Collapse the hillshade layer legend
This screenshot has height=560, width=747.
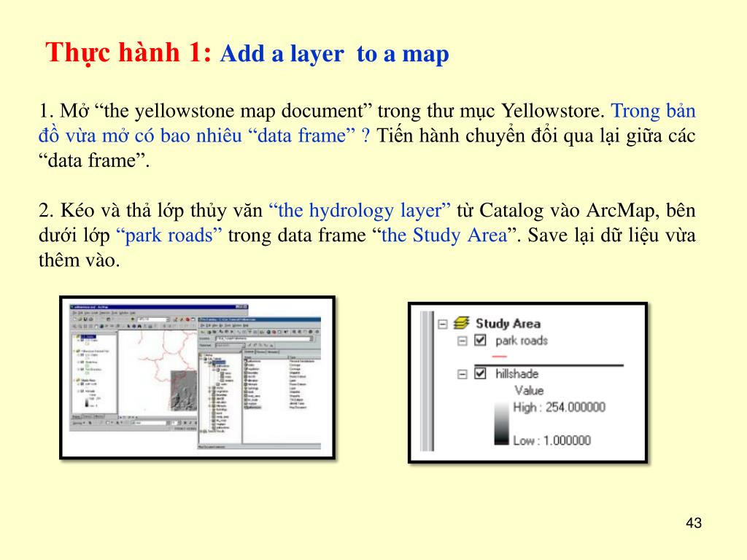(x=462, y=374)
